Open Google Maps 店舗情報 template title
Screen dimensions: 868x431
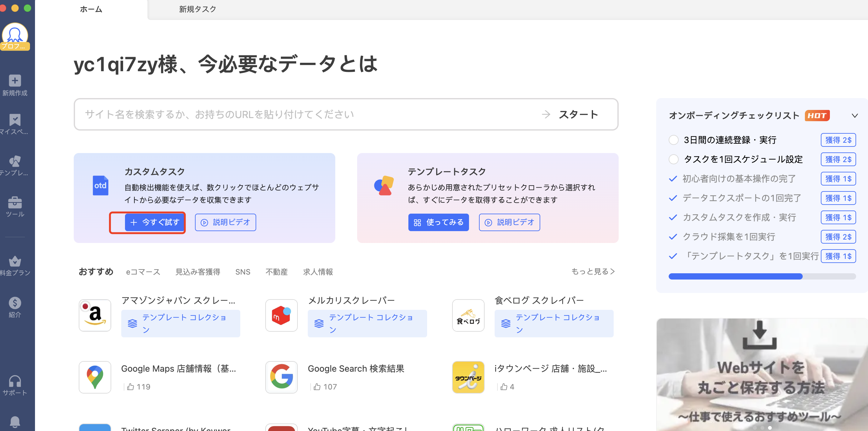click(179, 369)
